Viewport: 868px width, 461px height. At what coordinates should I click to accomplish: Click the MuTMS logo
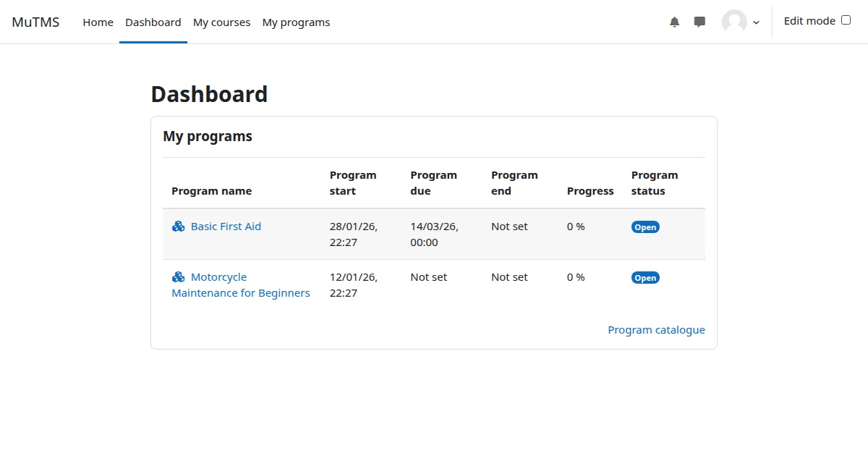click(35, 22)
